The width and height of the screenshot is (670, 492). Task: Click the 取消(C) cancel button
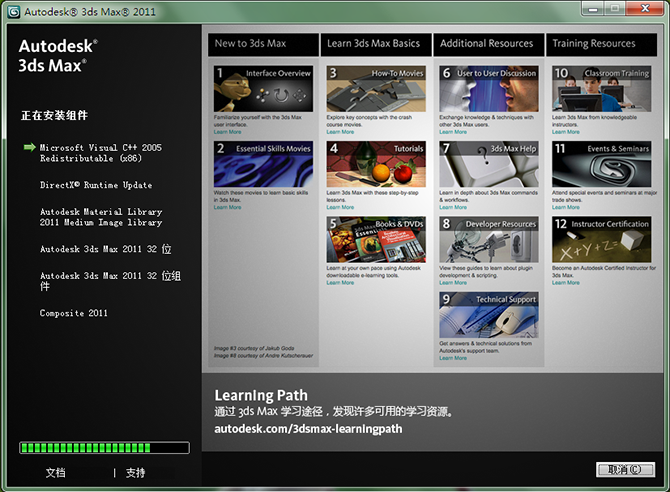(x=625, y=469)
